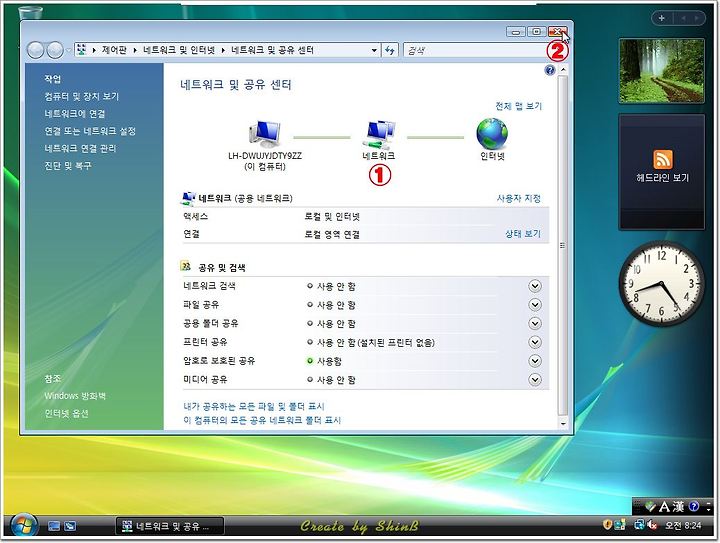
Task: Open the 네트워크에 연결 task
Action: click(x=75, y=114)
